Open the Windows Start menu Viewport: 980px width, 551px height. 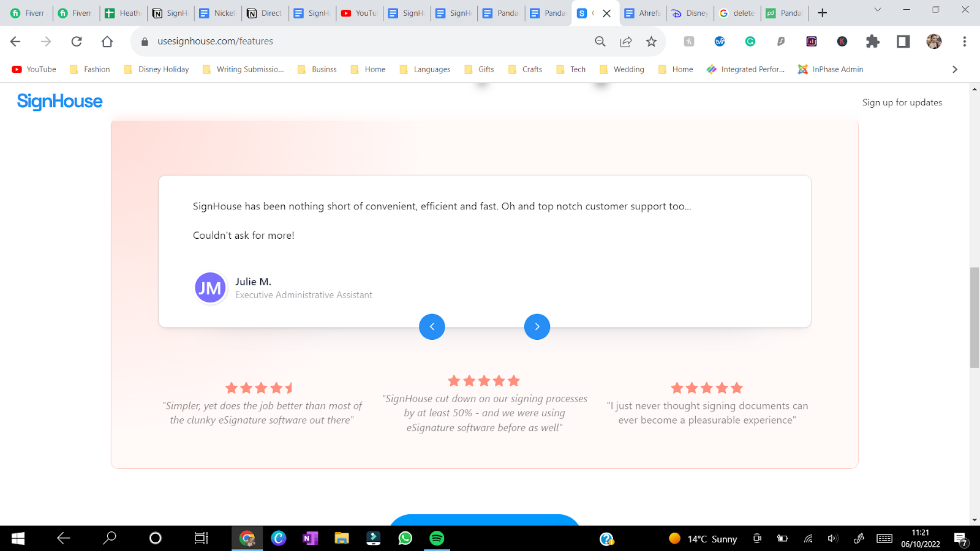(18, 538)
